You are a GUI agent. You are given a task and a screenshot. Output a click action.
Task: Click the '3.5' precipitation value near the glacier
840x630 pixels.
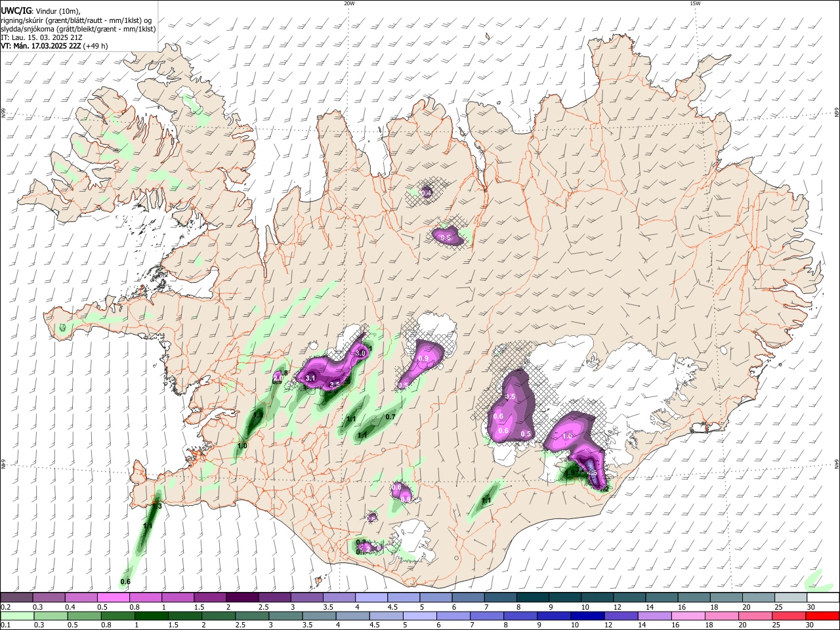click(x=335, y=385)
